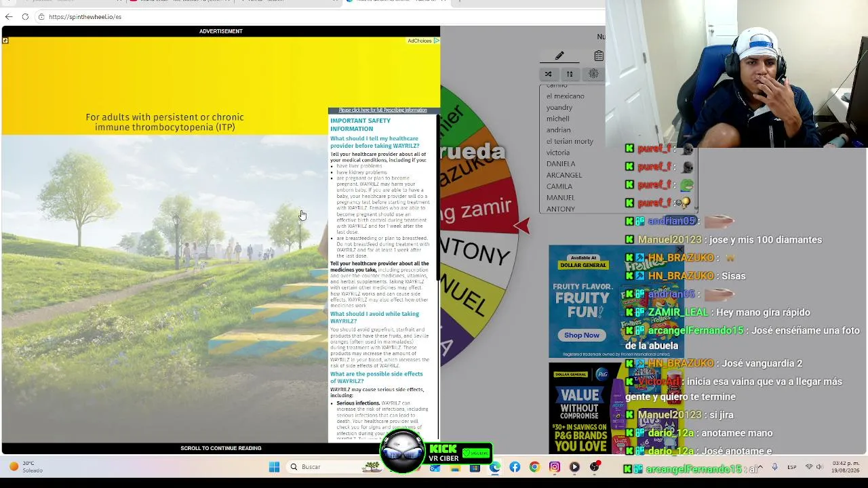Open Facebook from the taskbar
Viewport: 868px width, 488px height.
point(515,467)
